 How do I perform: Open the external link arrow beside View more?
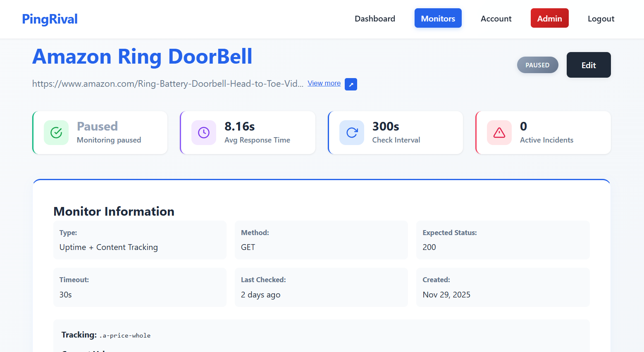[x=351, y=84]
